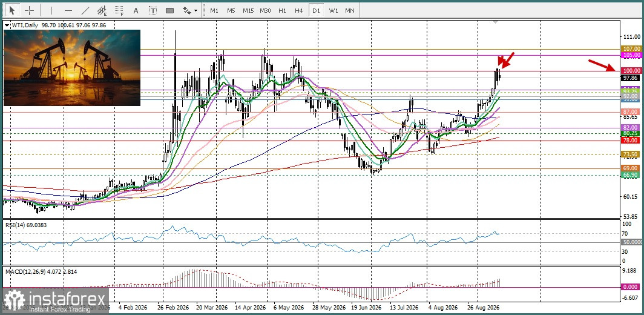Switch to M30 timeframe

(265, 10)
